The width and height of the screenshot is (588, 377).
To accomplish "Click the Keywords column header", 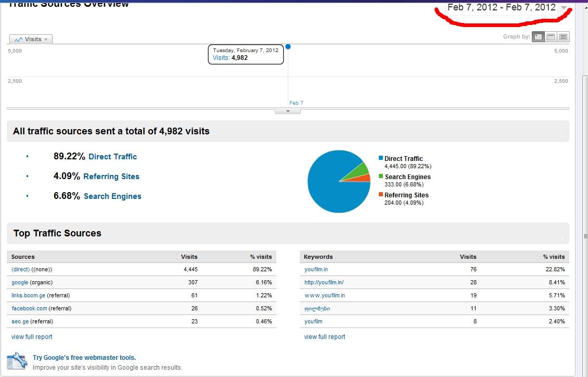I will [318, 257].
